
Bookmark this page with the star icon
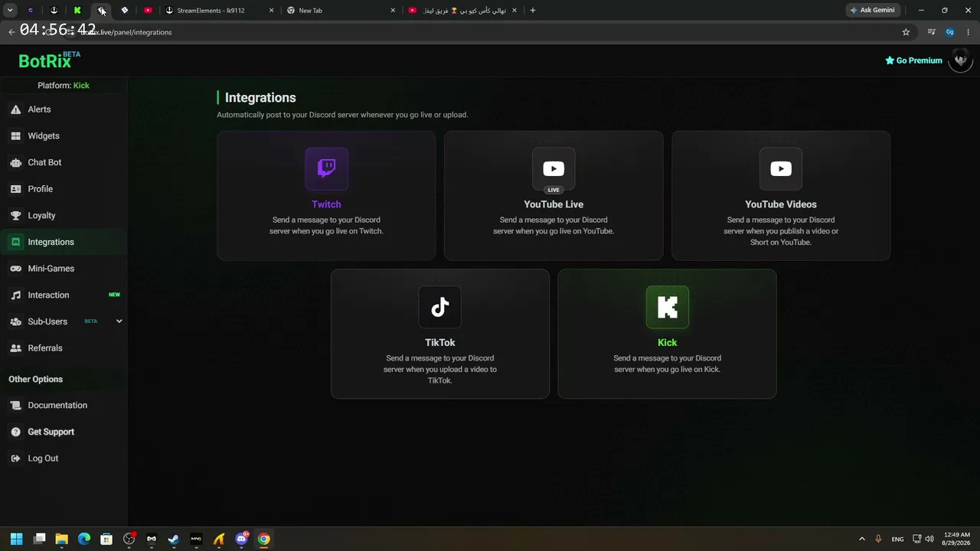[x=906, y=32]
